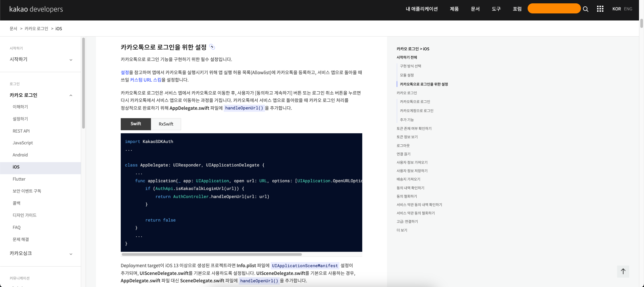The image size is (644, 287).
Task: Jump to 더 보기 in contents
Action: 402,230
